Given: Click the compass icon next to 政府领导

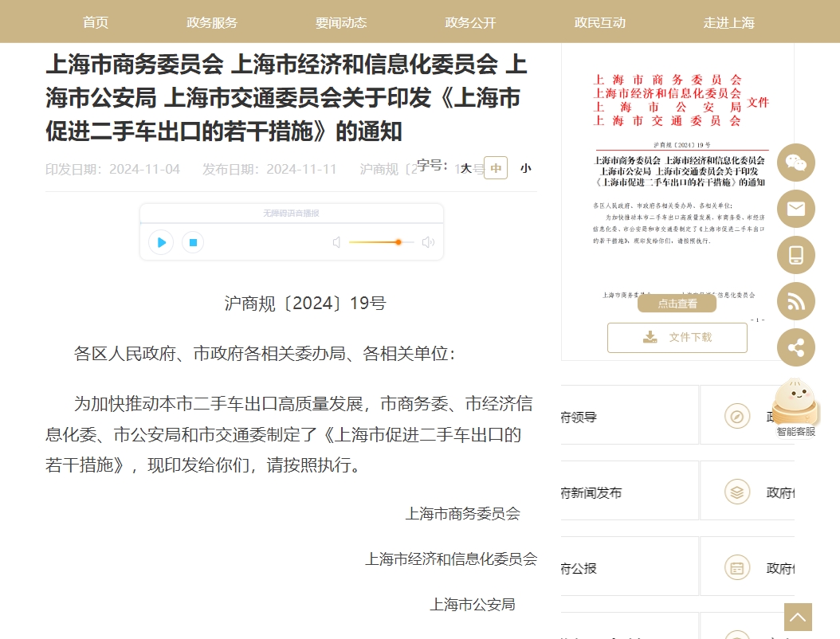Looking at the screenshot, I should click(736, 416).
